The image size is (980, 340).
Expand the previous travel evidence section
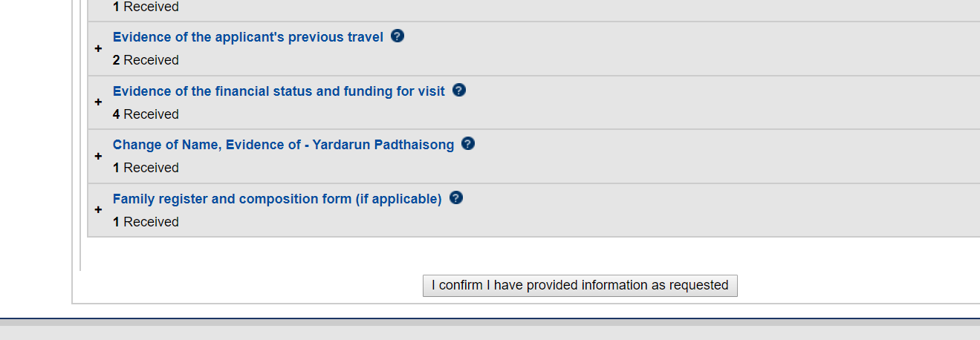pos(98,48)
